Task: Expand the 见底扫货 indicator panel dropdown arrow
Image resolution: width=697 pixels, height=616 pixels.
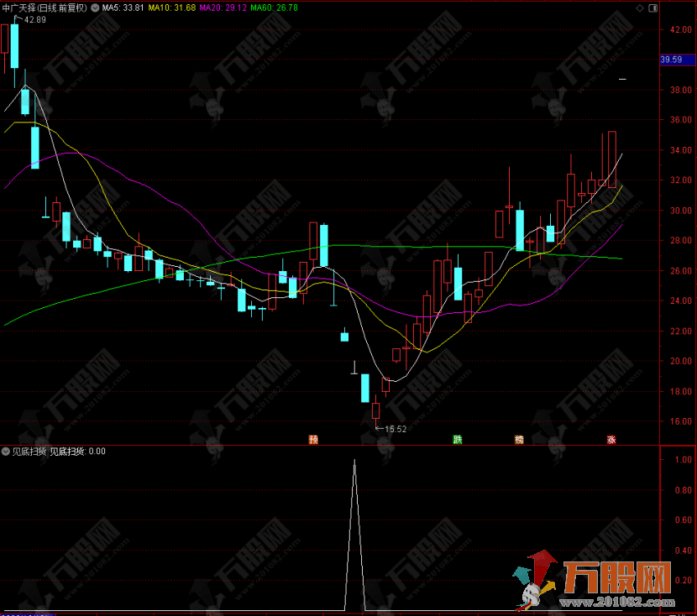Action: pyautogui.click(x=6, y=452)
